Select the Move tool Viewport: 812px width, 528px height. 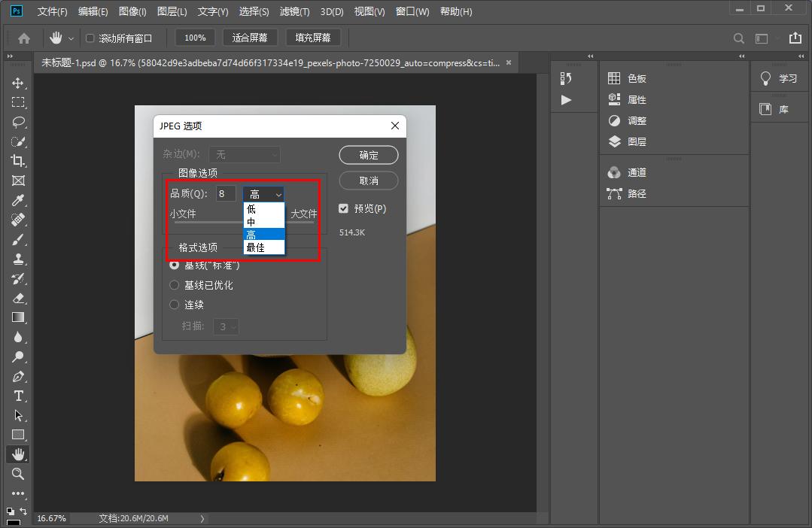[x=17, y=83]
